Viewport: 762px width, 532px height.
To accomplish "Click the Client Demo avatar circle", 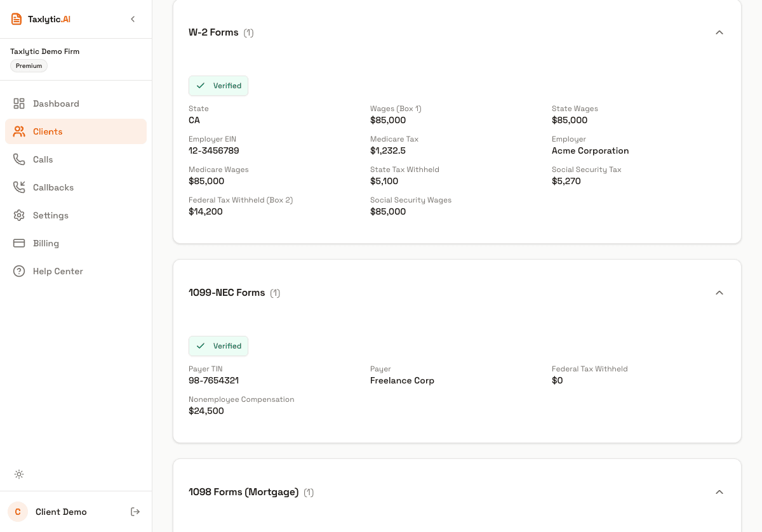I will click(17, 512).
